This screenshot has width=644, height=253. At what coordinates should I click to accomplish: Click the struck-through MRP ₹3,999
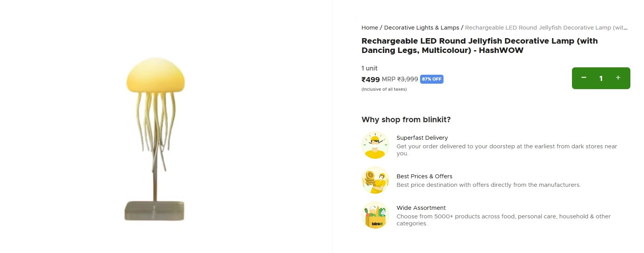tap(407, 79)
